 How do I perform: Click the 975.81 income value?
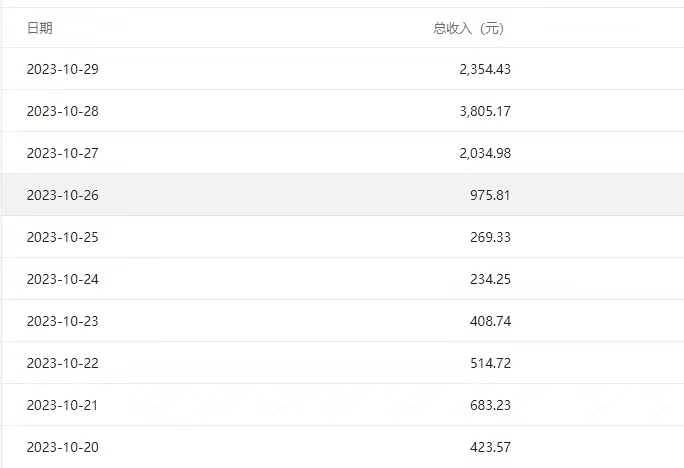(490, 195)
